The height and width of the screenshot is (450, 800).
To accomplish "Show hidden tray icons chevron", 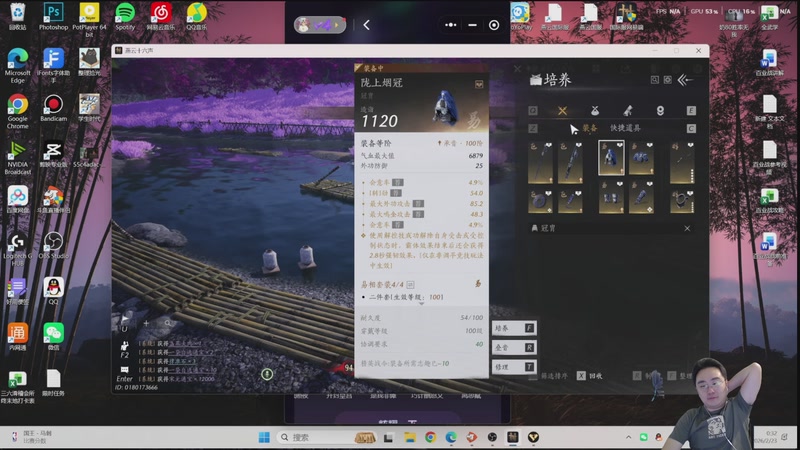I will (x=629, y=437).
